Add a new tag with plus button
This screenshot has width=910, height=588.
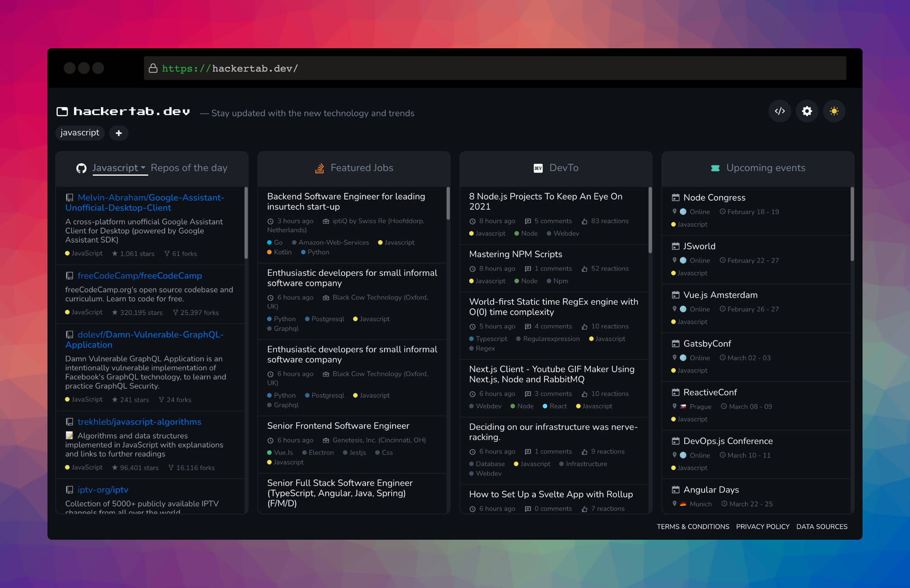[118, 133]
